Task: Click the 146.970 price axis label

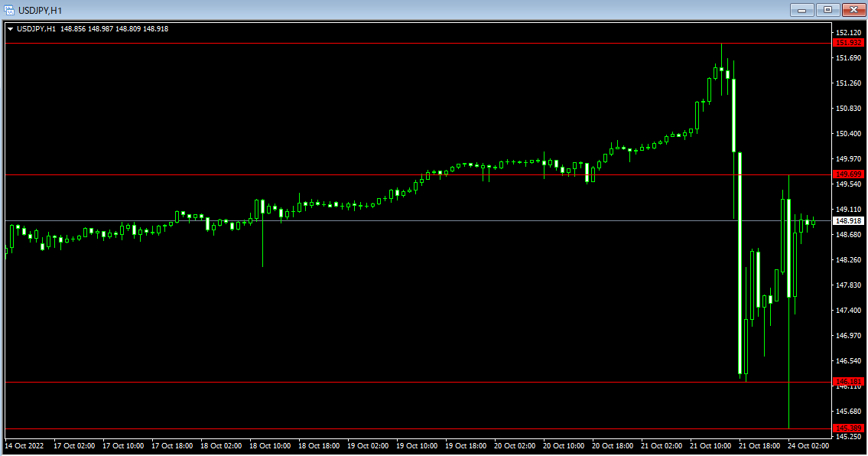Action: [848, 336]
